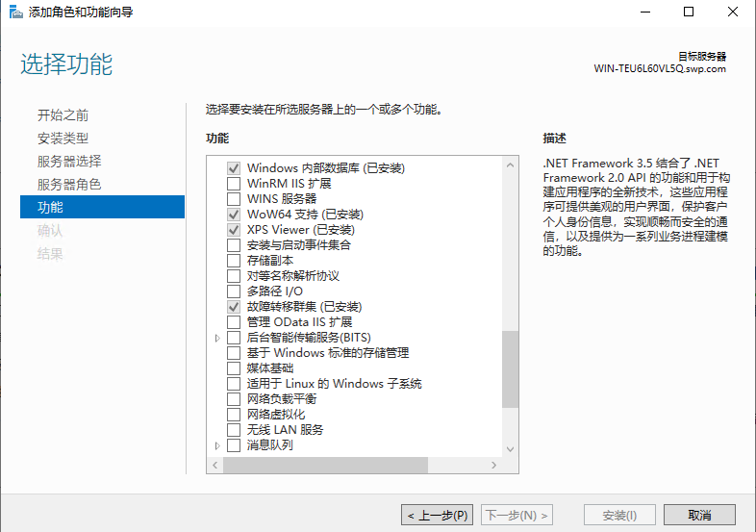Toggle the Windows 内部数据库 checkbox

[x=234, y=168]
